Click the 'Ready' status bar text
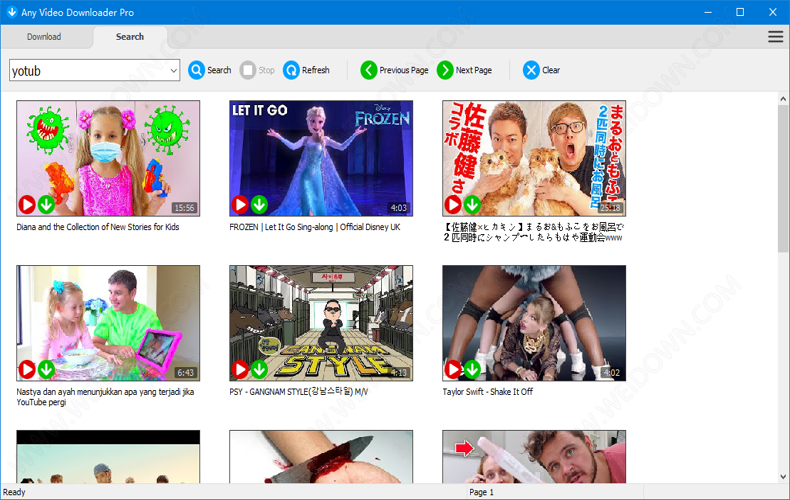The height and width of the screenshot is (500, 790). (14, 492)
